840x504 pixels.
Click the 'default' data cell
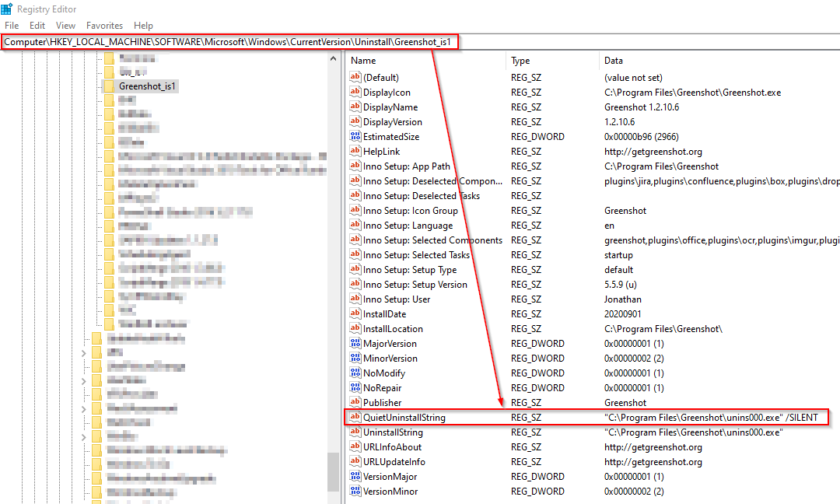pos(618,269)
